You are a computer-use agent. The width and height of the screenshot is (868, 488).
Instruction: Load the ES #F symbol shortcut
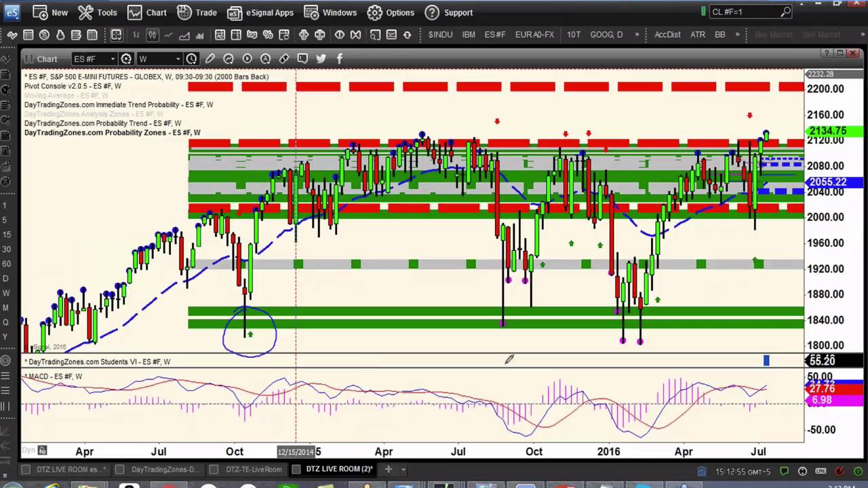[495, 35]
